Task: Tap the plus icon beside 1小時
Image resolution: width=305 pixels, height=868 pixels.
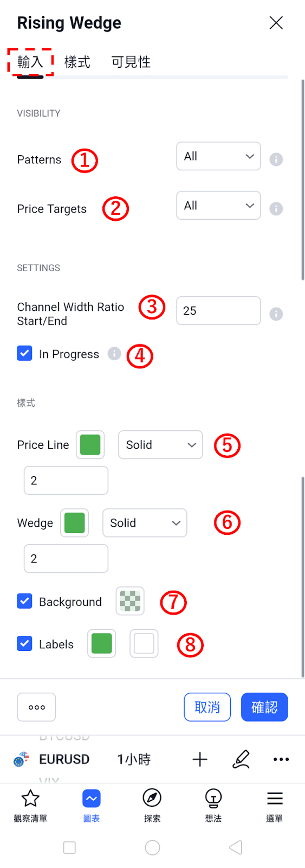Action: 200,759
